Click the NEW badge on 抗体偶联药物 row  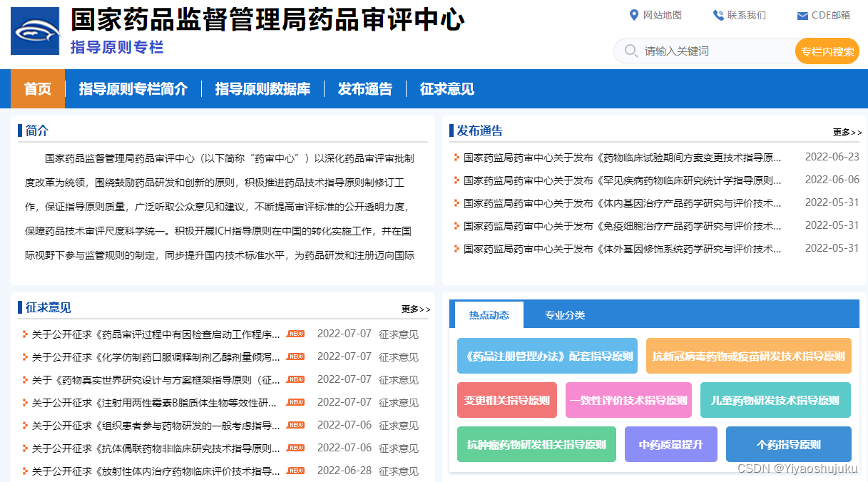coord(295,448)
